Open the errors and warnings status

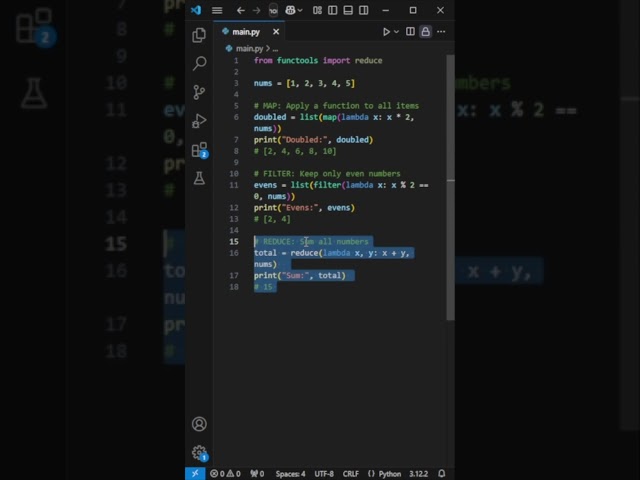(x=225, y=473)
